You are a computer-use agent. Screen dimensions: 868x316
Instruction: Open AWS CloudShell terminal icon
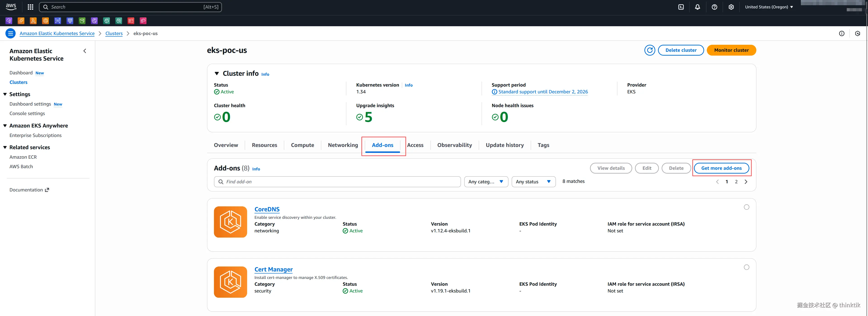(681, 7)
